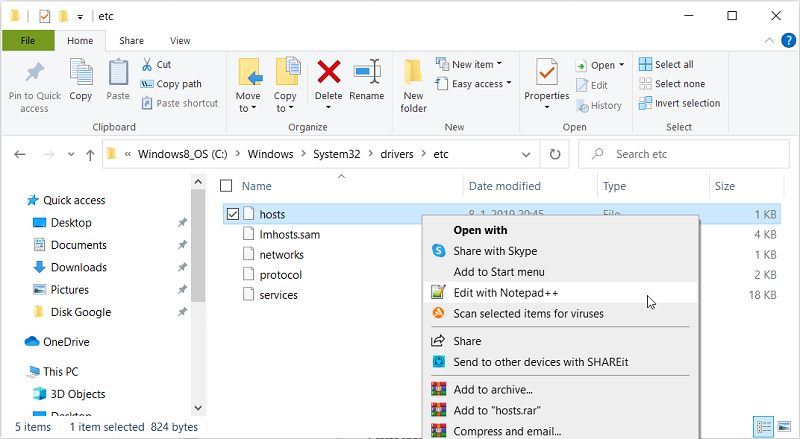Switch to the Share ribbon tab
The height and width of the screenshot is (439, 800).
(x=131, y=40)
